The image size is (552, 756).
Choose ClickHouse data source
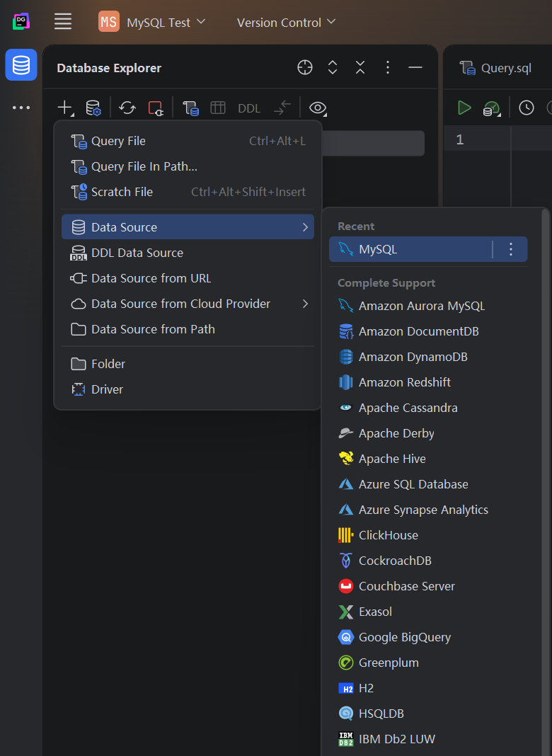point(428,536)
